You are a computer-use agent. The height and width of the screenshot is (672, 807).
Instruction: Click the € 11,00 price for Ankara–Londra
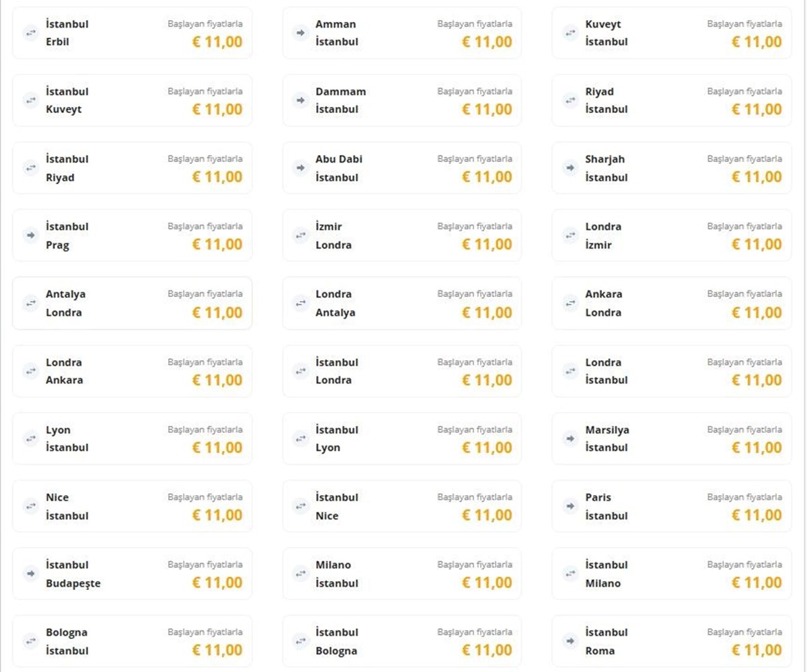[x=757, y=312]
